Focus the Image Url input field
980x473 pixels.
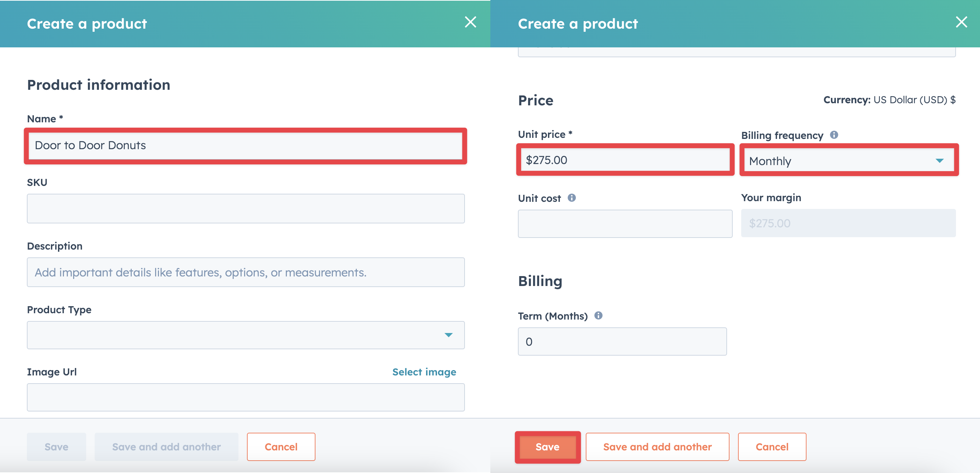pyautogui.click(x=246, y=397)
